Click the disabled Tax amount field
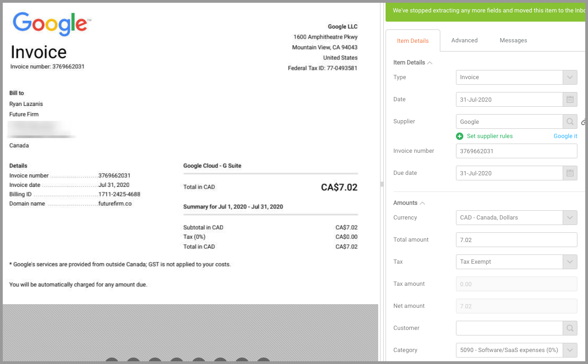The height and width of the screenshot is (364, 588). pos(517,284)
